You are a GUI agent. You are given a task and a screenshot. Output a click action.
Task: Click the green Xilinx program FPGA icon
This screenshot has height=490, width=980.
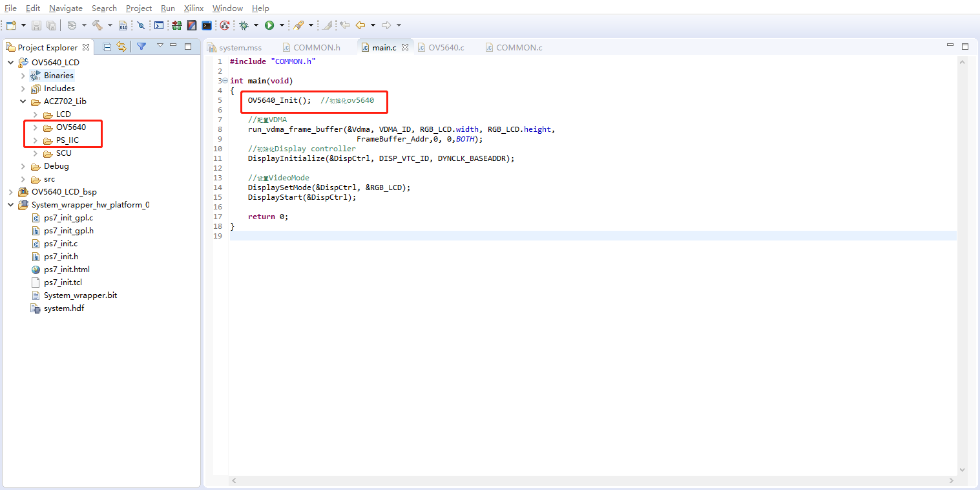pyautogui.click(x=176, y=25)
